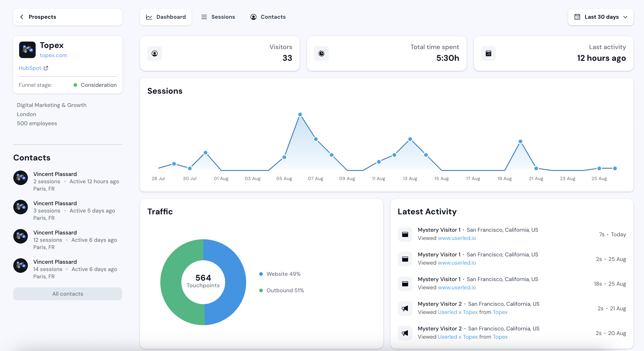Click the Topex satellite logo

point(27,50)
